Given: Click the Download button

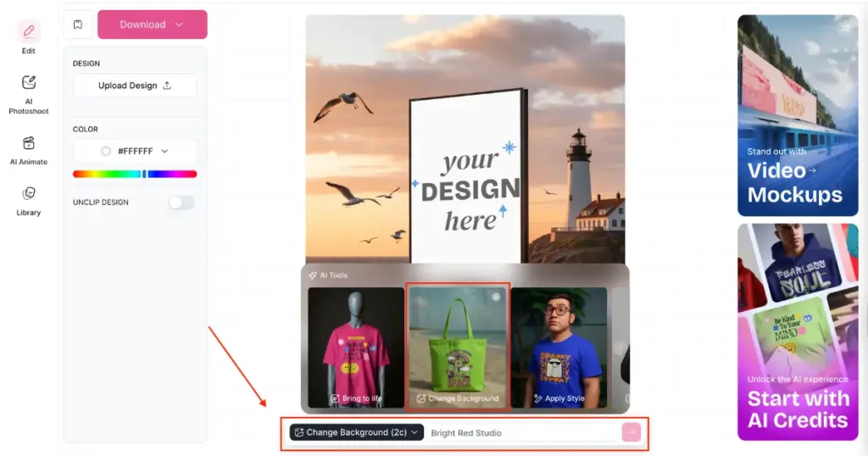Looking at the screenshot, I should coord(153,25).
